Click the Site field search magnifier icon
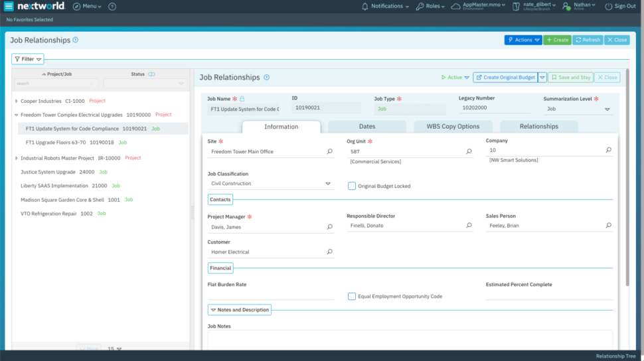This screenshot has height=361, width=644. [x=330, y=151]
